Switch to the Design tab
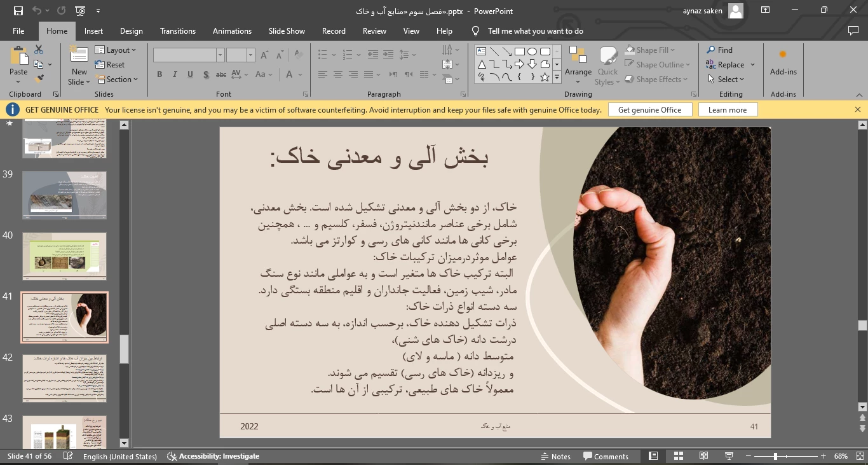The width and height of the screenshot is (868, 465). tap(131, 31)
